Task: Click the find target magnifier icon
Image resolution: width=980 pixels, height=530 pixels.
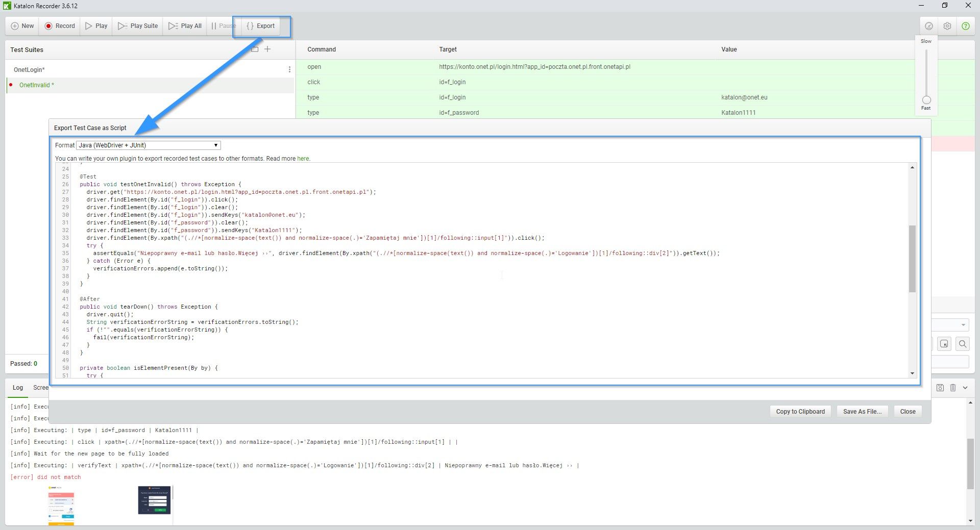Action: pos(963,344)
